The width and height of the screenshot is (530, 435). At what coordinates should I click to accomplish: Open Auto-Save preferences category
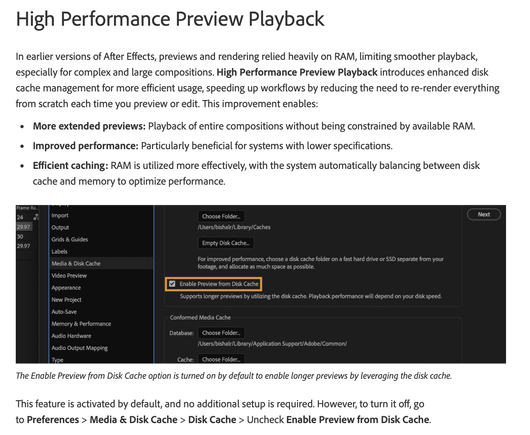pyautogui.click(x=64, y=312)
